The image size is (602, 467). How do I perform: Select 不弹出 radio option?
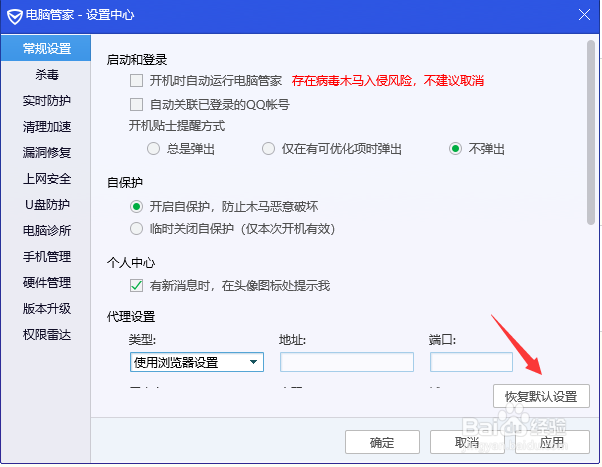455,149
